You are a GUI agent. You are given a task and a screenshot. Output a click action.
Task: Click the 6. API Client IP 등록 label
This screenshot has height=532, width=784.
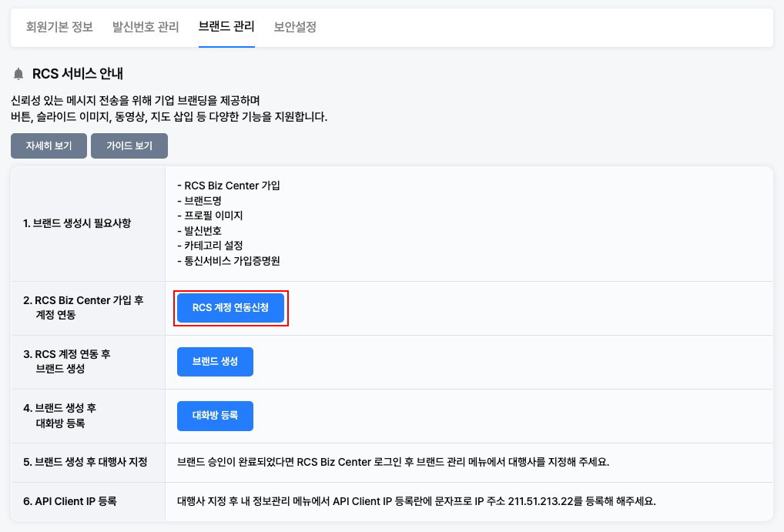[70, 501]
